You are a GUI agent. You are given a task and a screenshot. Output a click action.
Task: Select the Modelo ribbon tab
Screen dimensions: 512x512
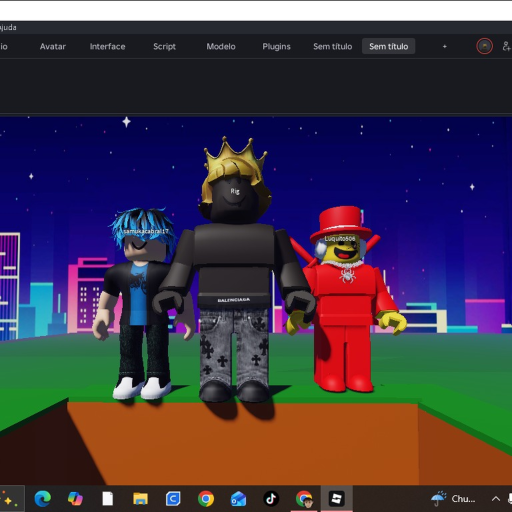tap(221, 46)
